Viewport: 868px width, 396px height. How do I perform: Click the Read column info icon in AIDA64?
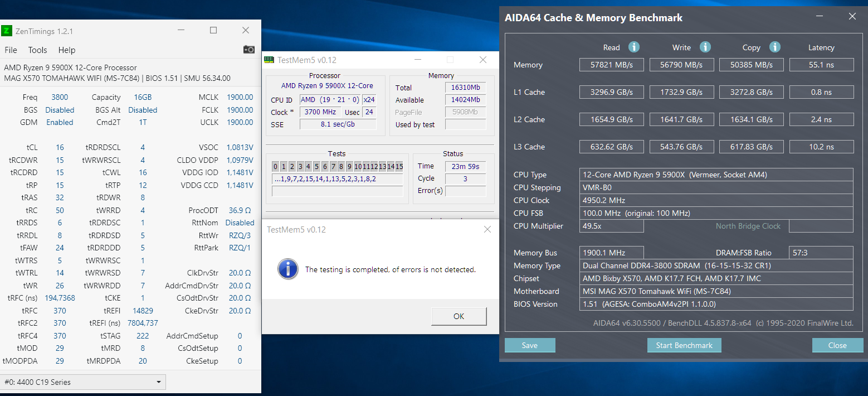[x=634, y=47]
